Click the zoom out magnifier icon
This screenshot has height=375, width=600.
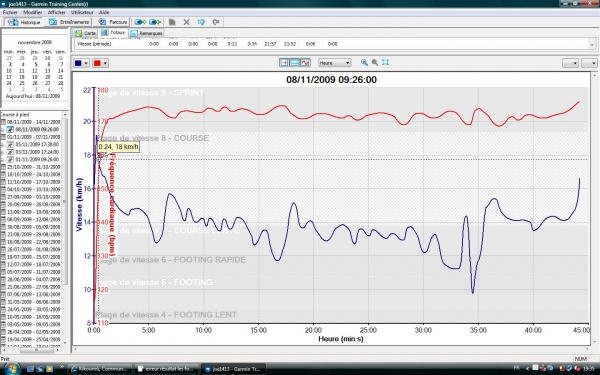[375, 62]
